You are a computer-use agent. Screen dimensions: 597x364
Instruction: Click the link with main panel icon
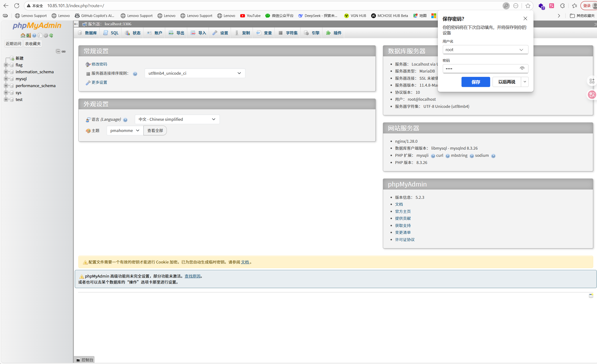click(64, 51)
